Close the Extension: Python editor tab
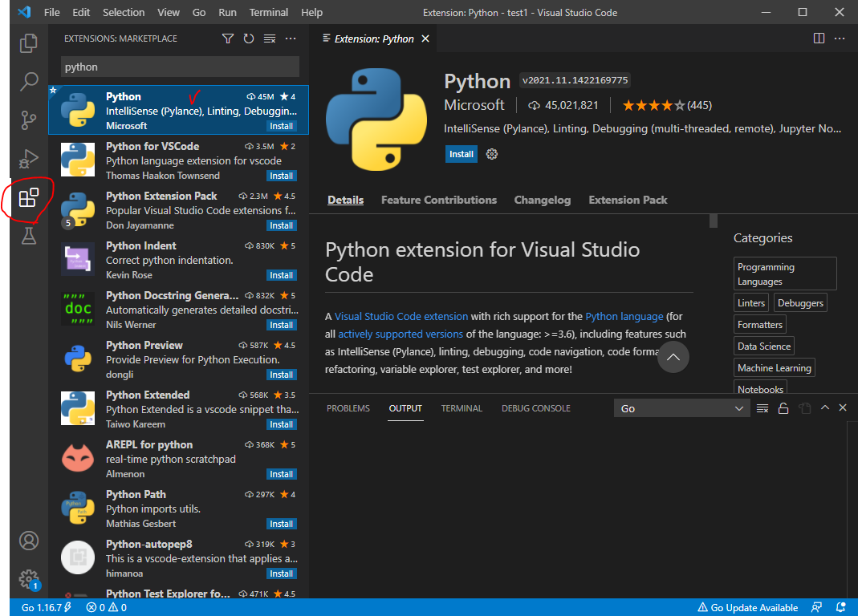 [425, 38]
